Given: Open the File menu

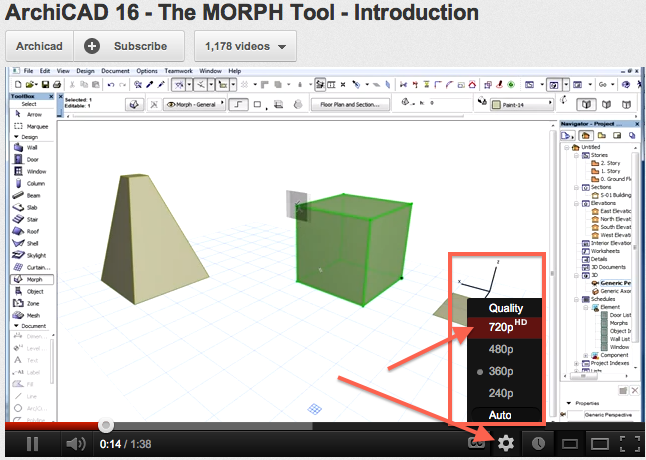Looking at the screenshot, I should pos(28,71).
